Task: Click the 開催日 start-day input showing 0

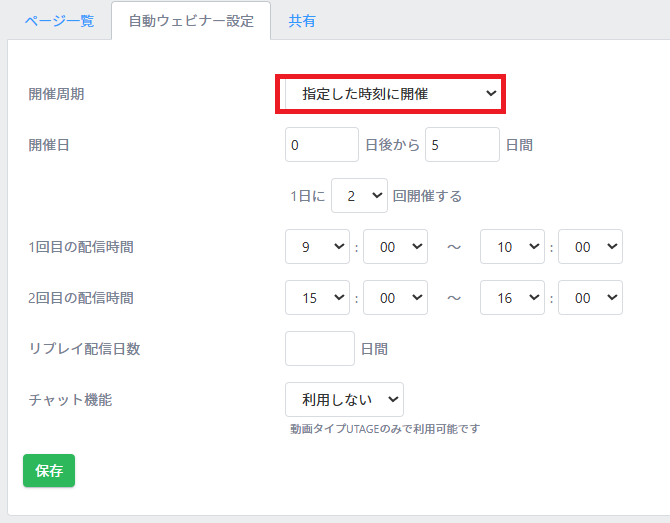Action: (322, 144)
